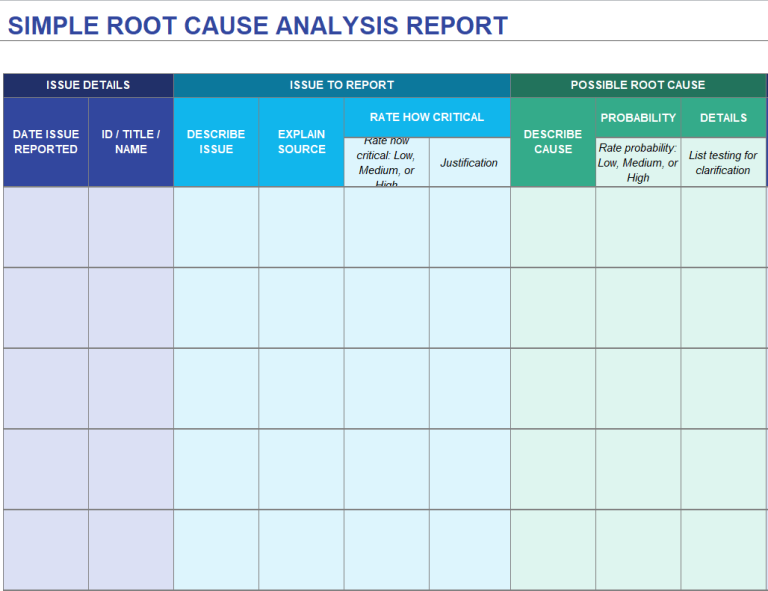Click the DETAILS column header

pos(723,118)
